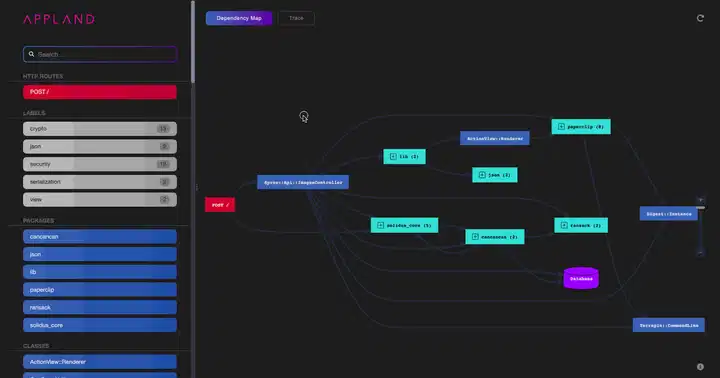Screen dimensions: 720x378
Task: Click the Database cylinder node
Action: click(x=581, y=278)
